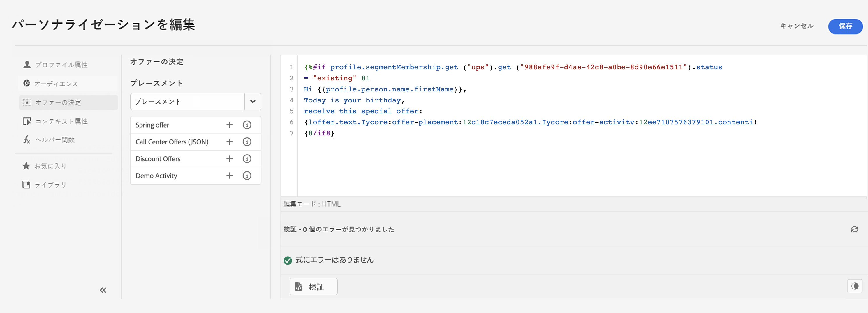View Discount Offers info details

247,158
